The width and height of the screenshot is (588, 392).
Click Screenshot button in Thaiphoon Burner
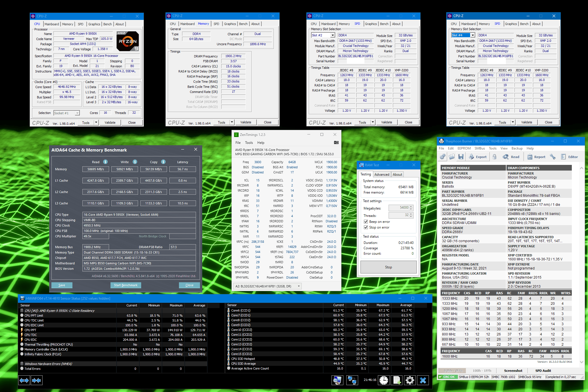[x=513, y=371]
